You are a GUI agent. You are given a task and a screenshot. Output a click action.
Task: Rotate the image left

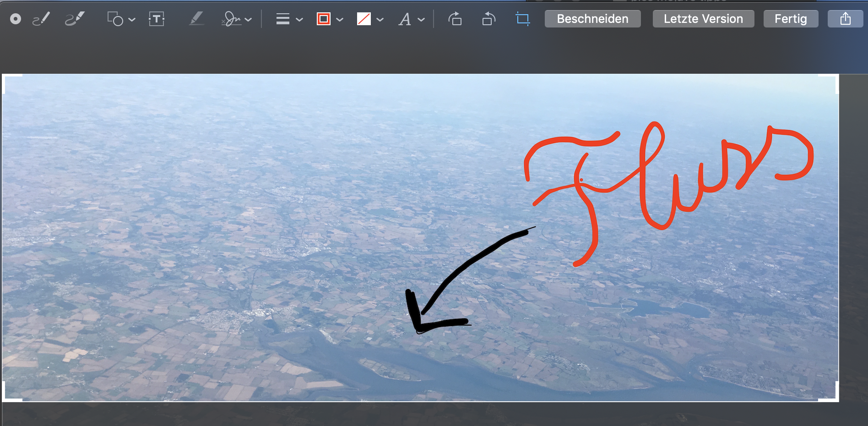click(488, 19)
